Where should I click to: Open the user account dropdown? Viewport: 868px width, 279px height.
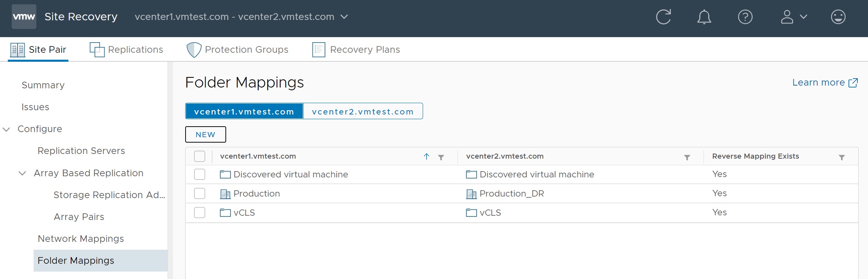pos(793,17)
